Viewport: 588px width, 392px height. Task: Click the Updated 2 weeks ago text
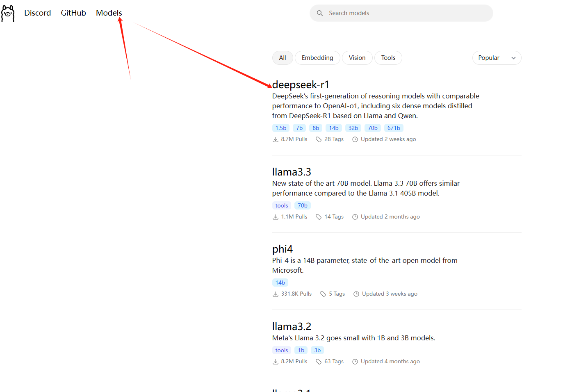pos(388,139)
